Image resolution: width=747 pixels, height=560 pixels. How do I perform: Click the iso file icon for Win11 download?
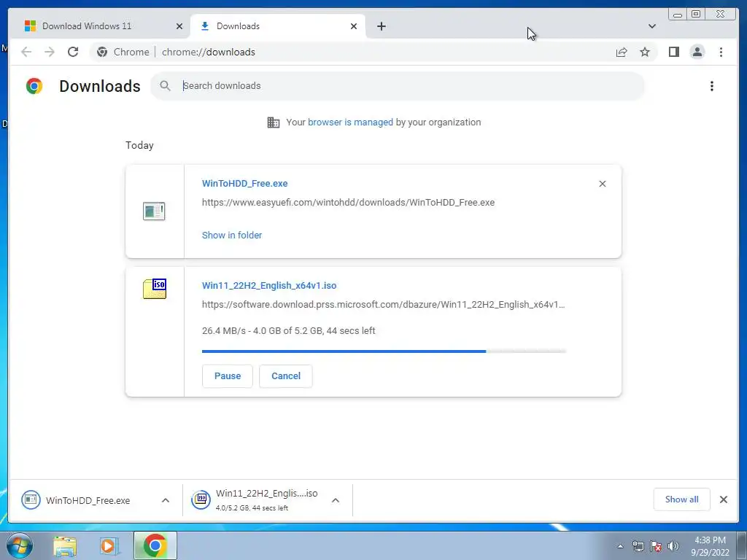pos(155,289)
